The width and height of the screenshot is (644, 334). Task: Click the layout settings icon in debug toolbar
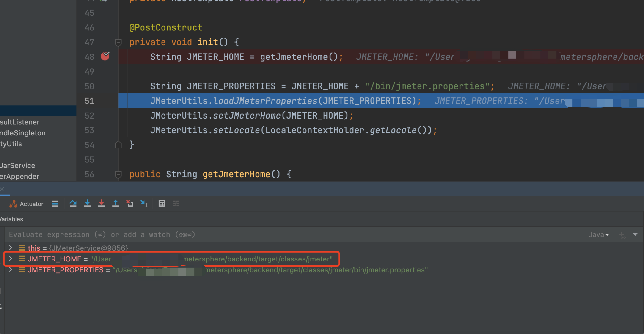pos(176,203)
